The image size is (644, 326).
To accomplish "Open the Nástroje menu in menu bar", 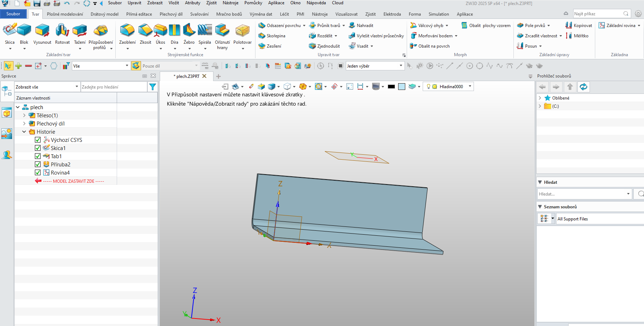I will tap(231, 3).
